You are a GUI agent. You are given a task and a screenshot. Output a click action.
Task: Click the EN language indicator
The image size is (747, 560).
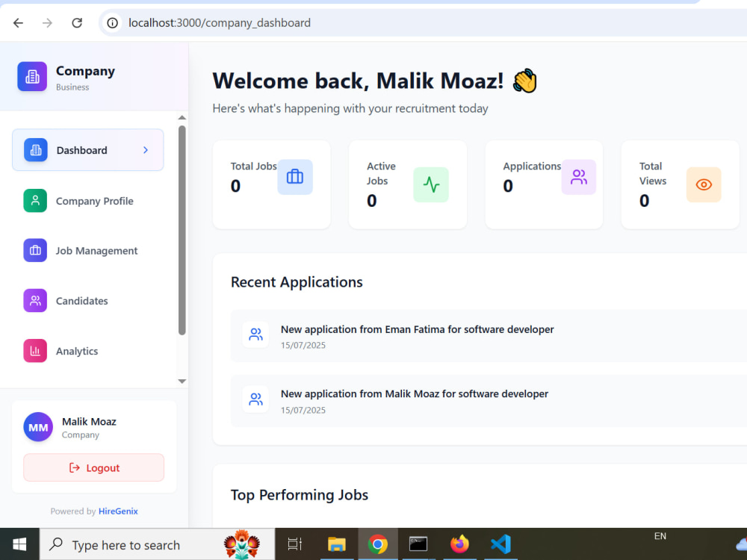pyautogui.click(x=660, y=536)
